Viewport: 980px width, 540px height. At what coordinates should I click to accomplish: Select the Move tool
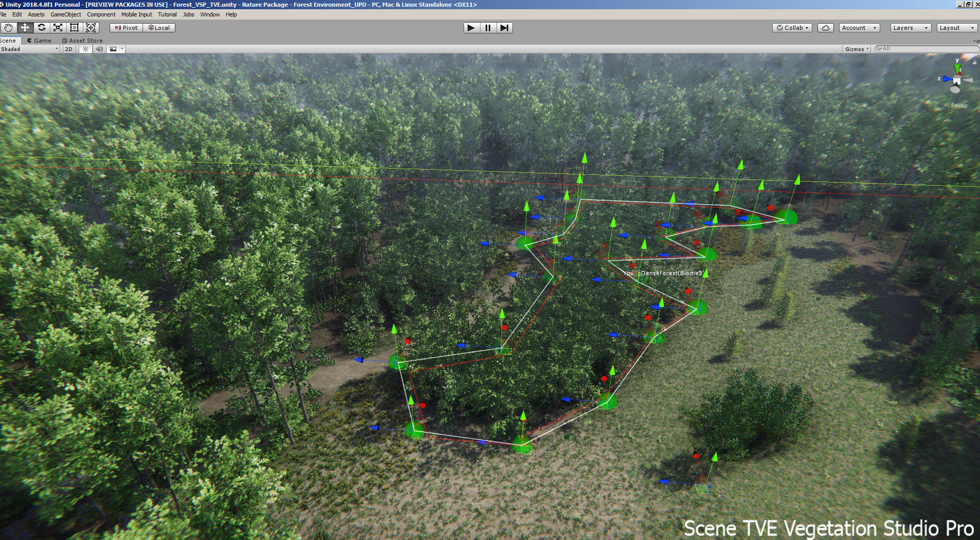tap(25, 28)
